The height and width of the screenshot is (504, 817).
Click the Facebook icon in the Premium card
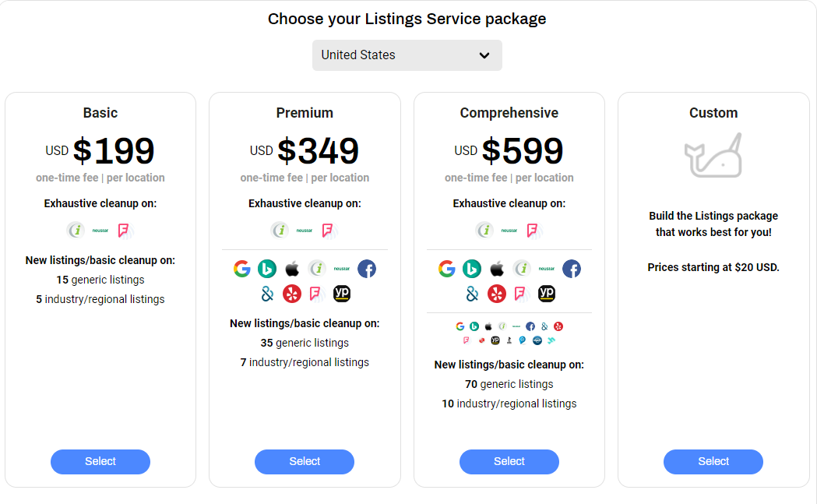point(367,269)
